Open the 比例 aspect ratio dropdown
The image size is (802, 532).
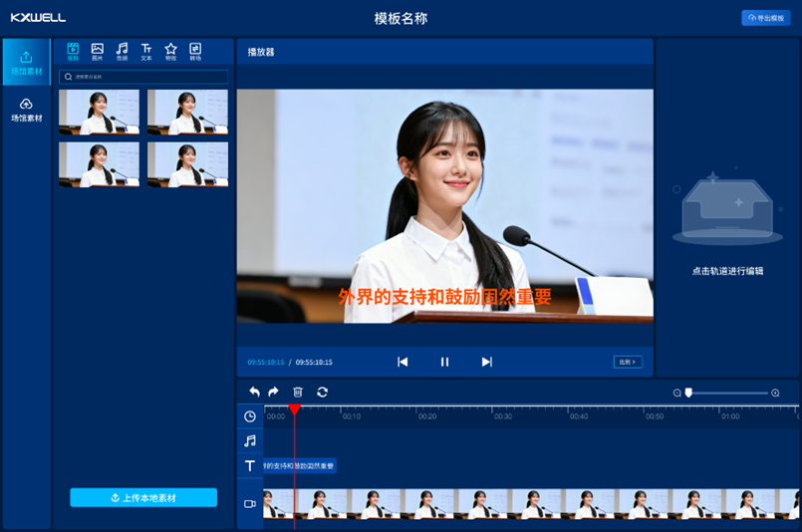628,362
